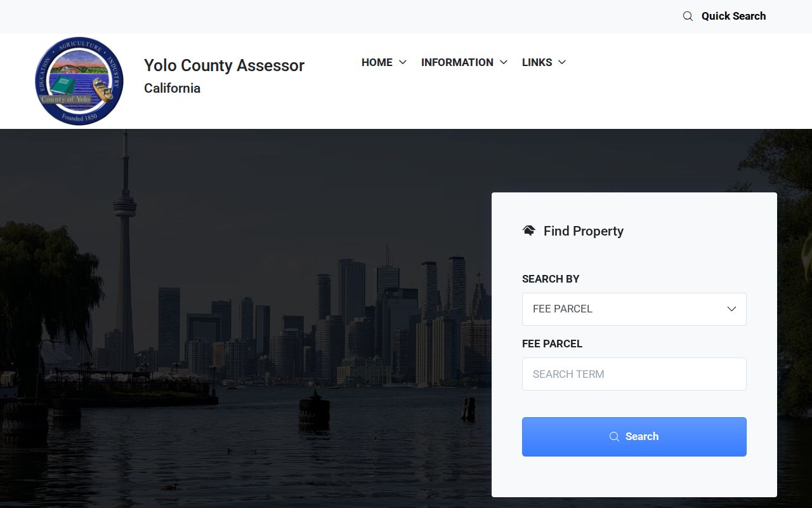
Task: Open the LINKS menu item
Action: point(537,62)
